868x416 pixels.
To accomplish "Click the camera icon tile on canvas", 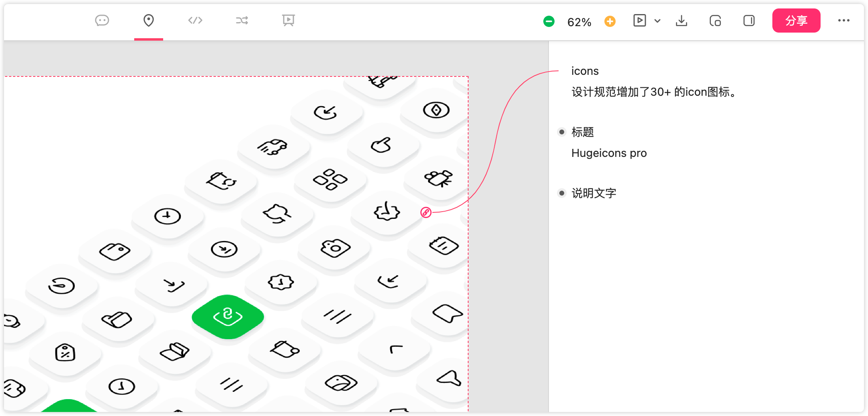I will tap(335, 248).
